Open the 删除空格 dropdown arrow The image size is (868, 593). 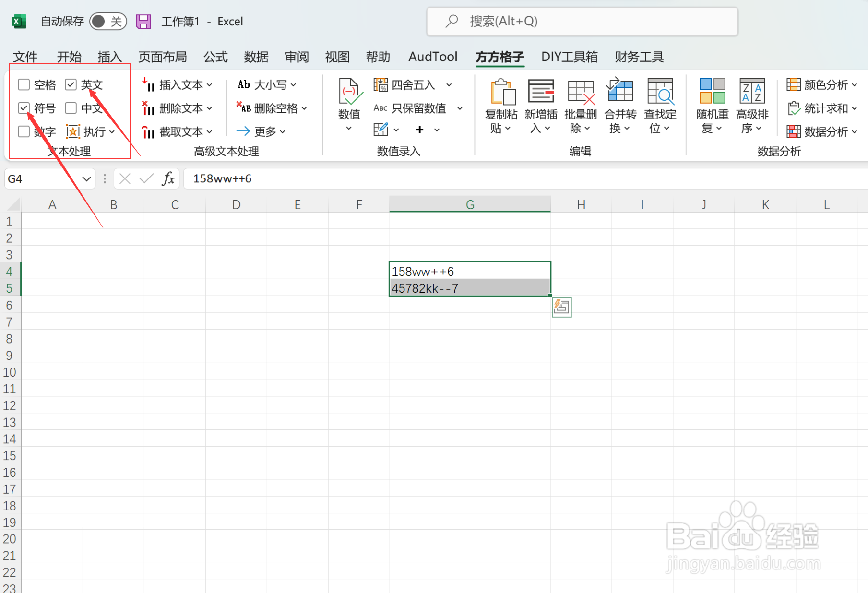tap(304, 108)
